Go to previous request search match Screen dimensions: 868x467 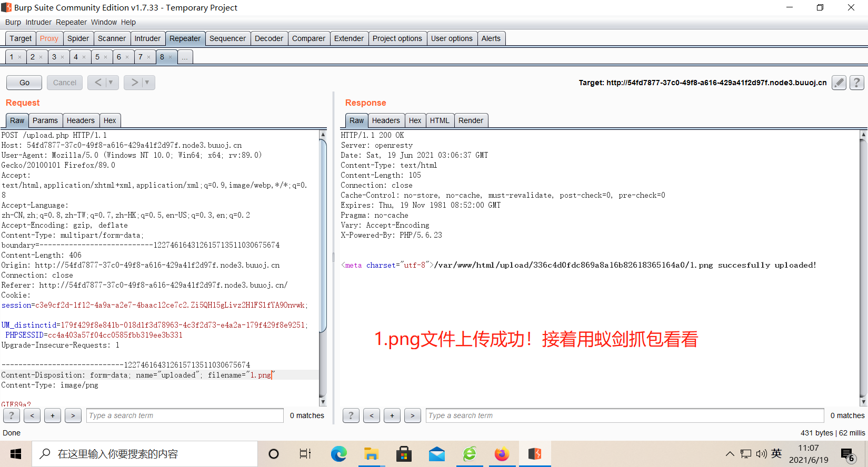pos(32,415)
